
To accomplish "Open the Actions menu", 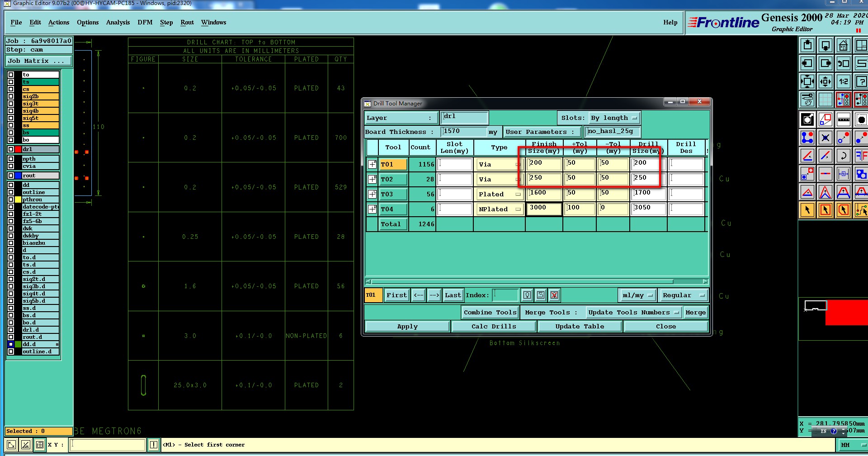I will point(59,22).
